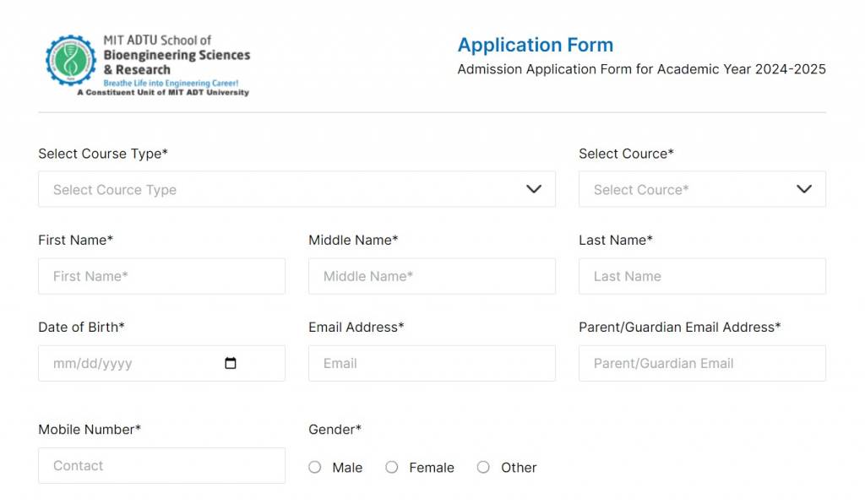Click the Select Cource chevron arrow
Viewport: 865px width, 504px height.
coord(804,189)
